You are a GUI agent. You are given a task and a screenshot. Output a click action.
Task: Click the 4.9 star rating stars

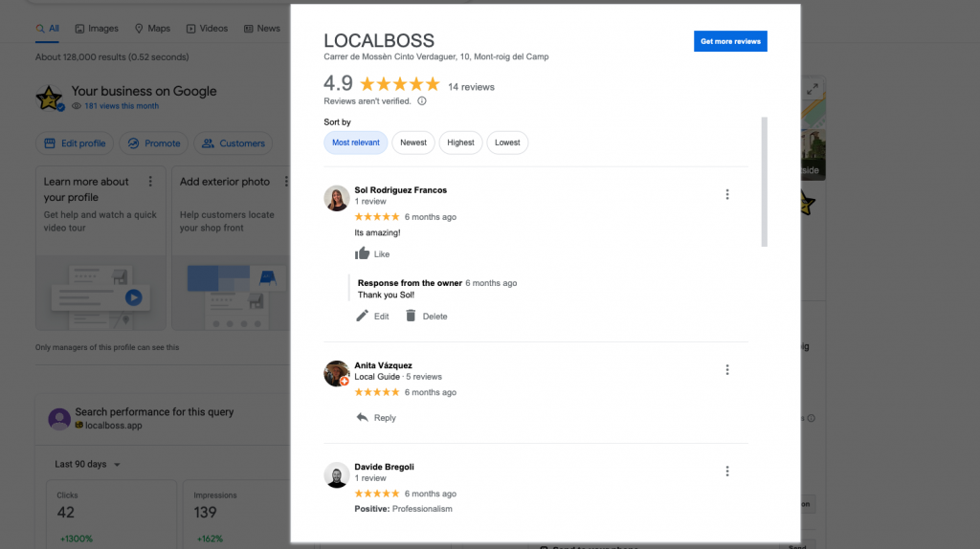400,84
